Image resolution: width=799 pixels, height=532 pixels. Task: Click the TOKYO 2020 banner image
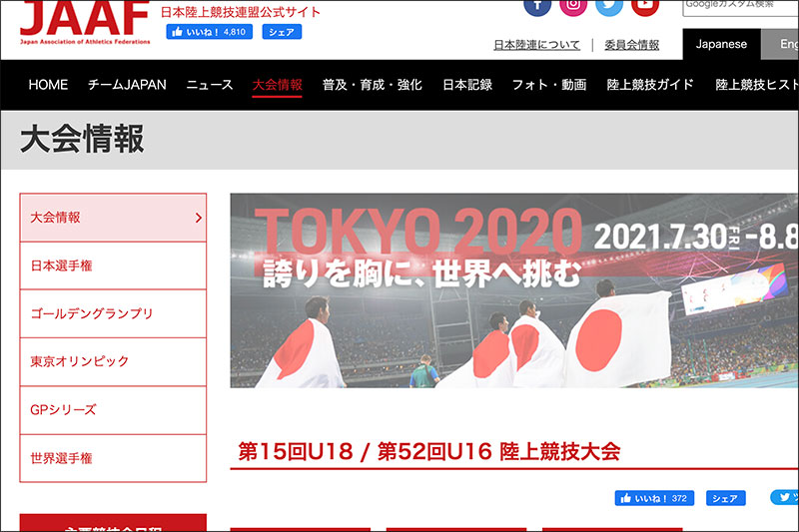click(514, 289)
